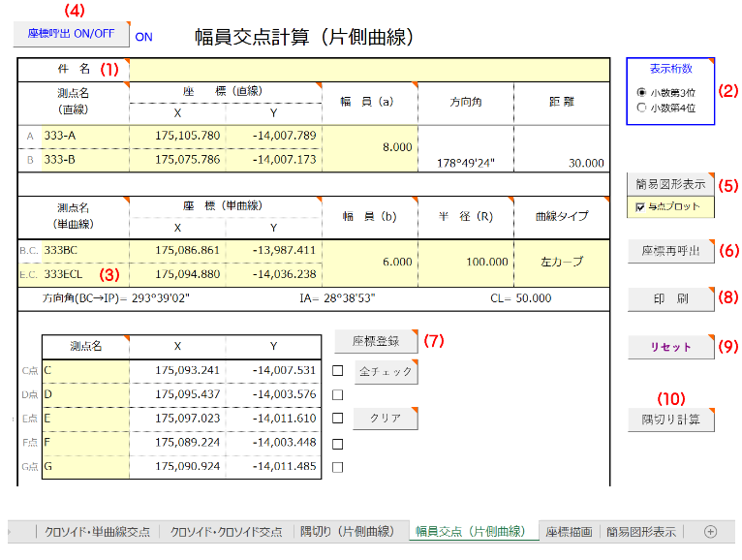Select the 小数第3位 display digits option
This screenshot has width=742, height=560.
(641, 93)
